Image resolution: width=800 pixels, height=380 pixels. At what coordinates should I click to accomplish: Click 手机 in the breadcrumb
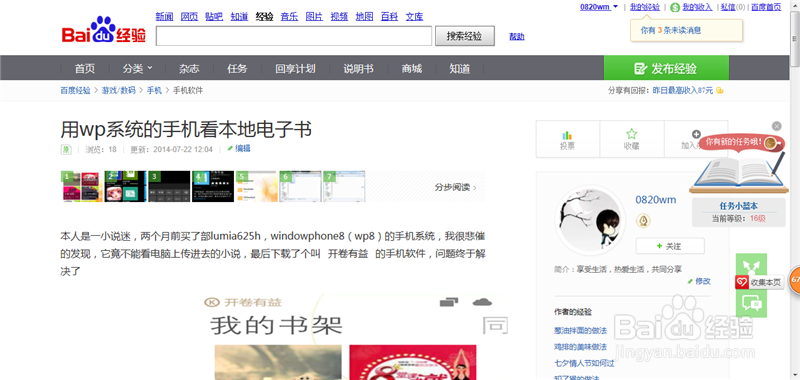point(154,90)
